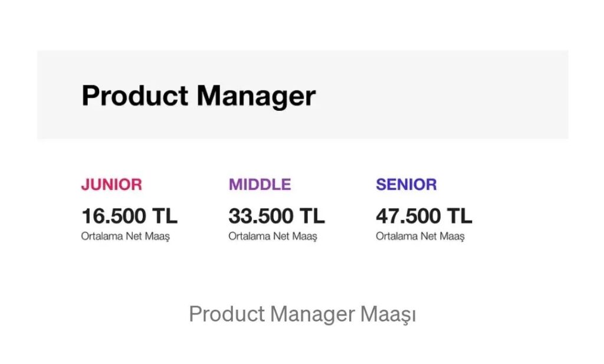
Task: Click the empty gray banner right of the heading
Action: [442, 95]
